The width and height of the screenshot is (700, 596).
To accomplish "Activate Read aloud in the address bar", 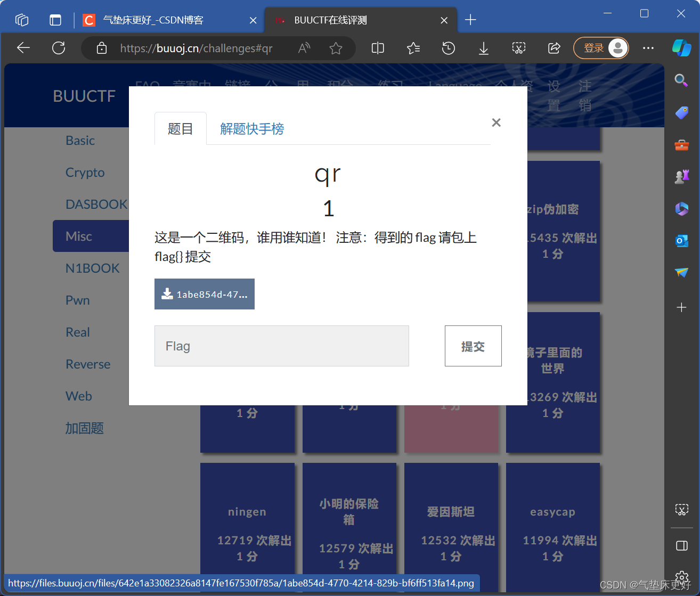I will (x=304, y=48).
